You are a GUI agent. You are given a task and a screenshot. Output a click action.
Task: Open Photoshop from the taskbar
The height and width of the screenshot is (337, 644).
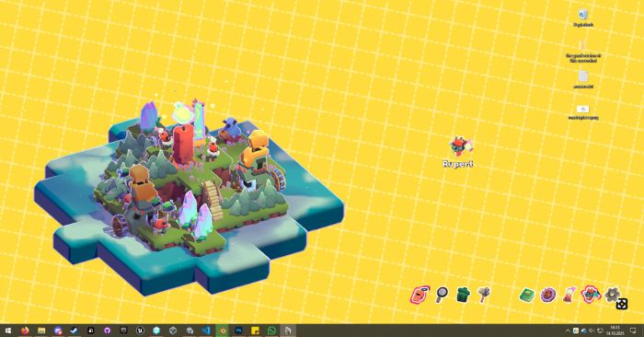[x=238, y=331]
